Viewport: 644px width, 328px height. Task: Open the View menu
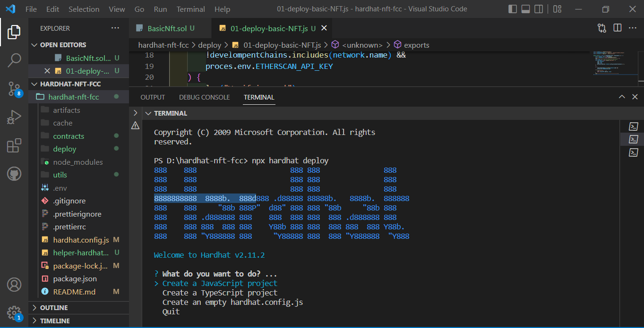(117, 9)
